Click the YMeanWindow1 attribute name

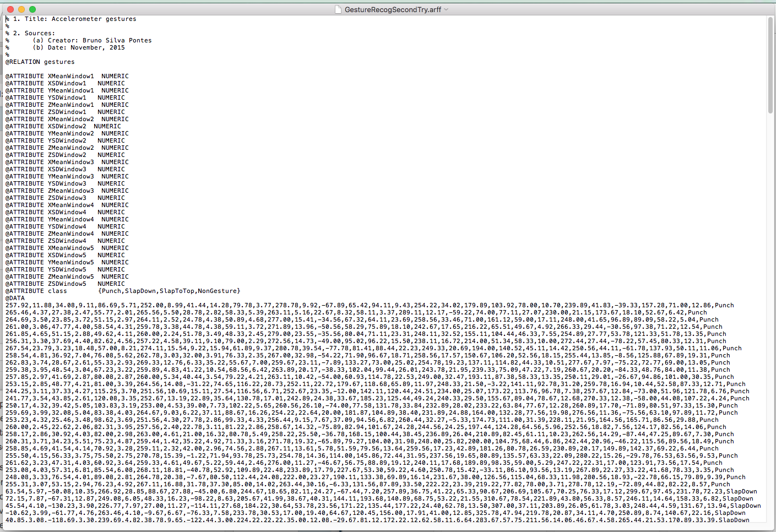[70, 90]
